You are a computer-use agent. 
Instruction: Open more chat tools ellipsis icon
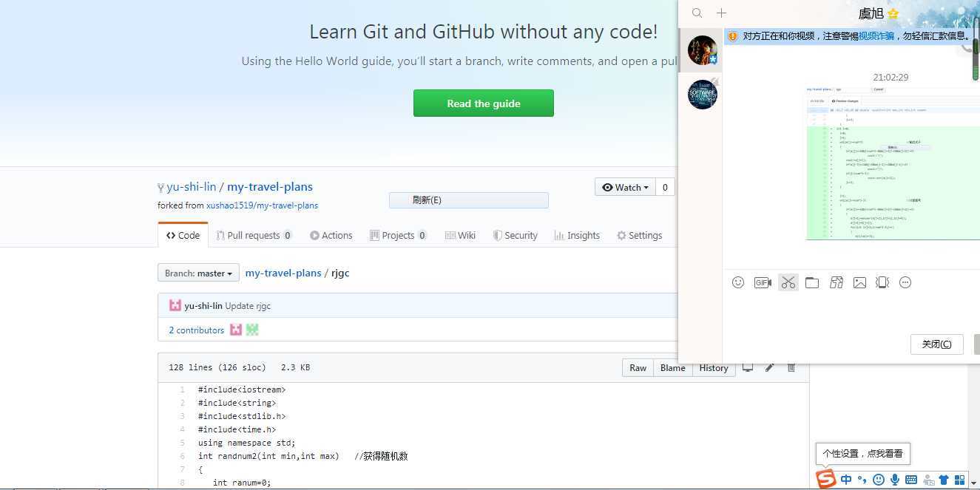(x=905, y=282)
